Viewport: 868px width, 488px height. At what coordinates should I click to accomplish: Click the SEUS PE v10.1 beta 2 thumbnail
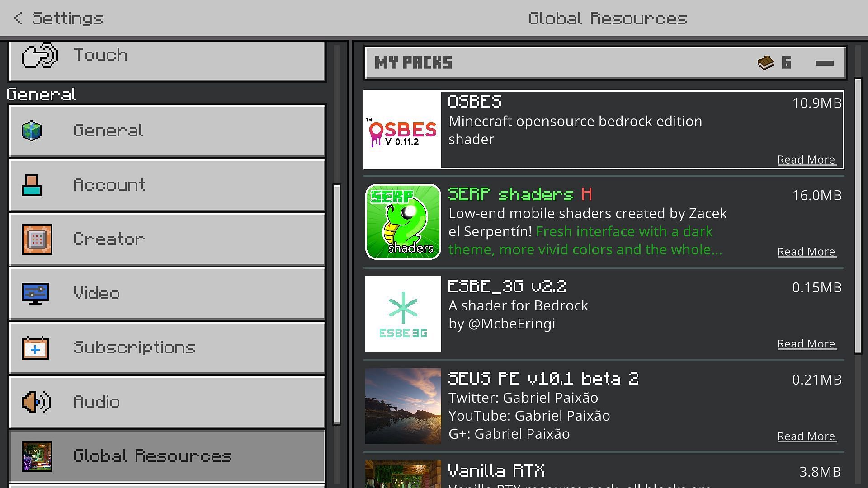pos(403,405)
